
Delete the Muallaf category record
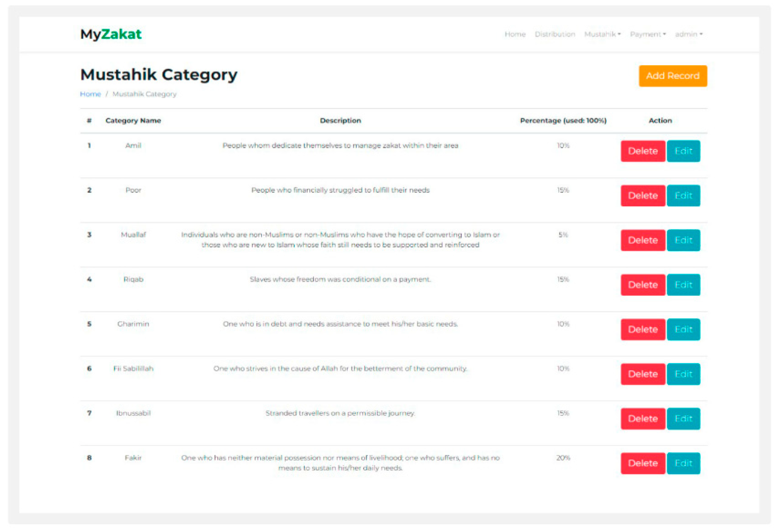point(643,240)
